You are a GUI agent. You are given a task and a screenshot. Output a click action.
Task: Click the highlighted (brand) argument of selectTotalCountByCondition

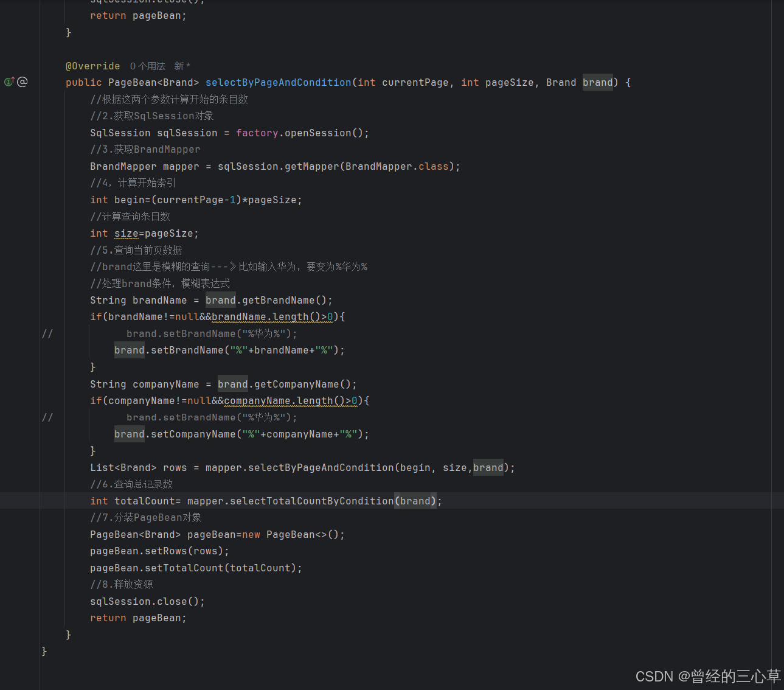(415, 501)
